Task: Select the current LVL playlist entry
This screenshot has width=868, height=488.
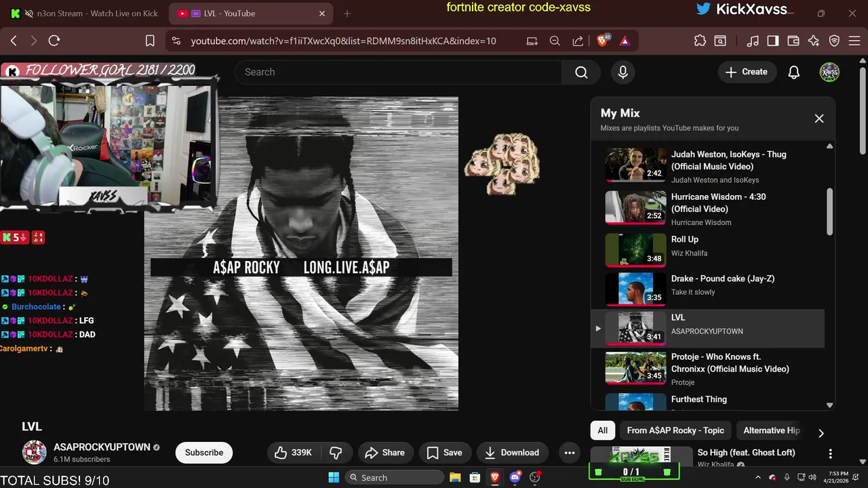Action: (x=707, y=329)
